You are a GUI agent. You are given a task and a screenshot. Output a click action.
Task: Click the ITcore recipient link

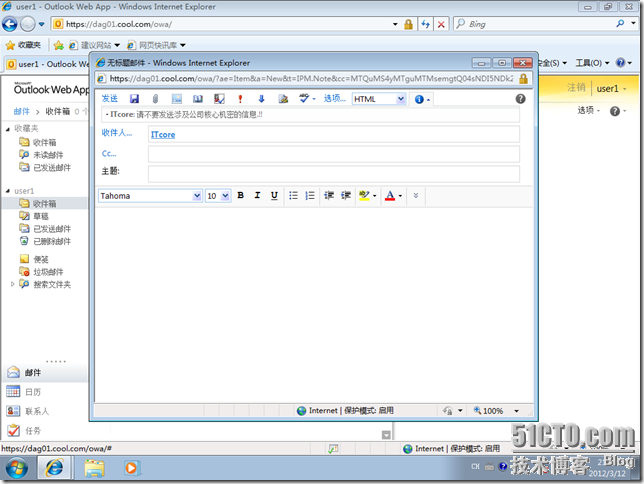163,134
